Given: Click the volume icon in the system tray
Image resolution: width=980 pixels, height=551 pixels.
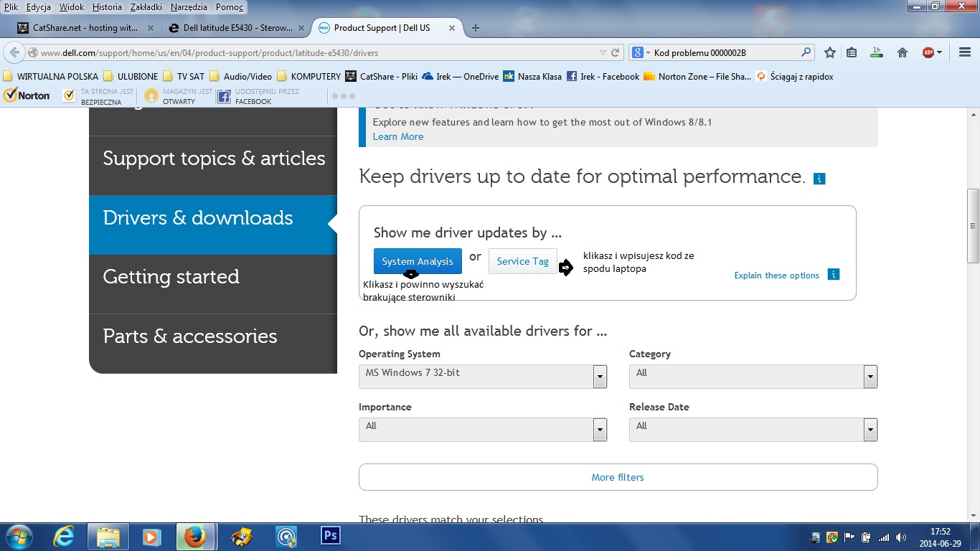Looking at the screenshot, I should (900, 537).
